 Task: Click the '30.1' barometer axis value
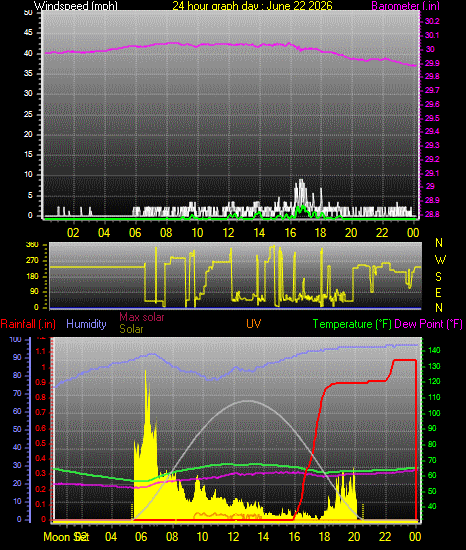[432, 35]
